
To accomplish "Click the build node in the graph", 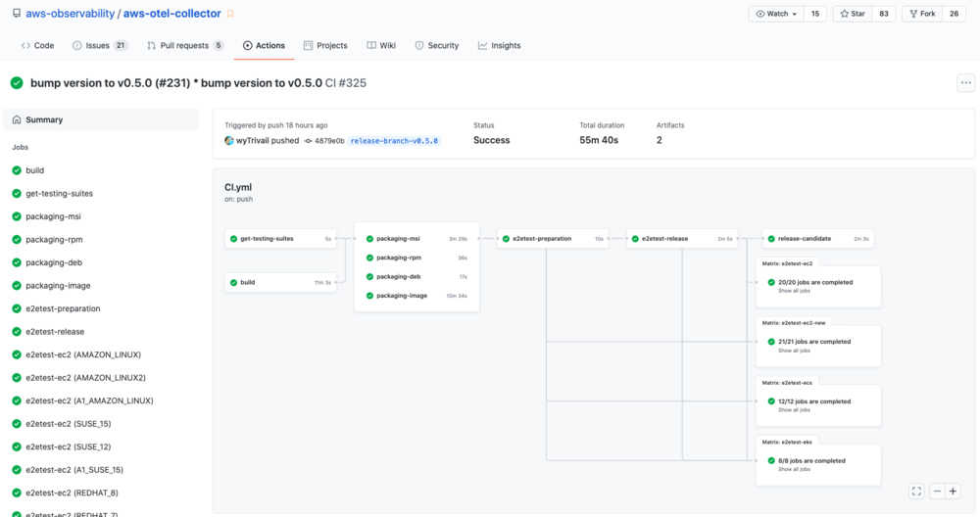I will (x=280, y=283).
